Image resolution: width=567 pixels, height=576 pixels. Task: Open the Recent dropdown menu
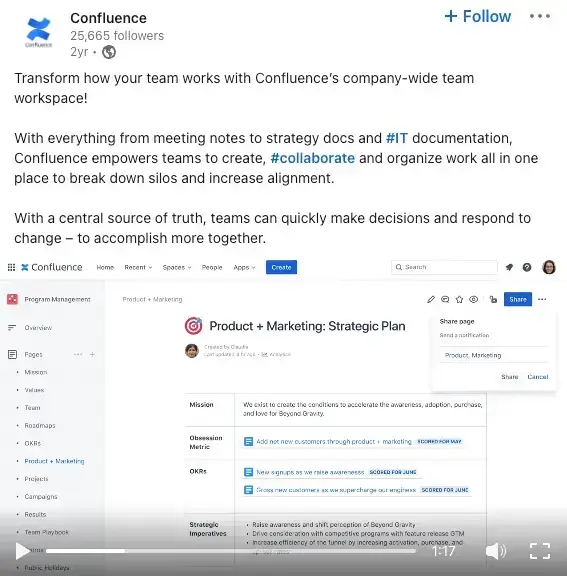click(138, 267)
